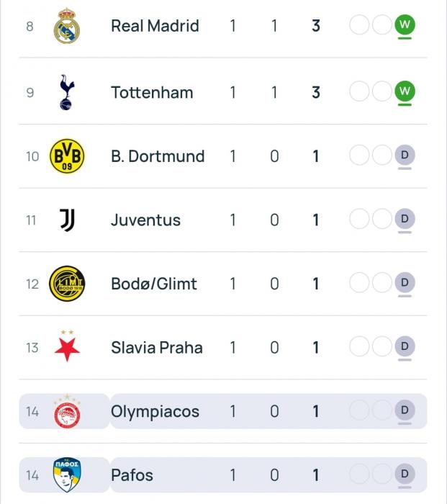
Task: Click Tottenham's green W form badge
Action: coord(405,91)
